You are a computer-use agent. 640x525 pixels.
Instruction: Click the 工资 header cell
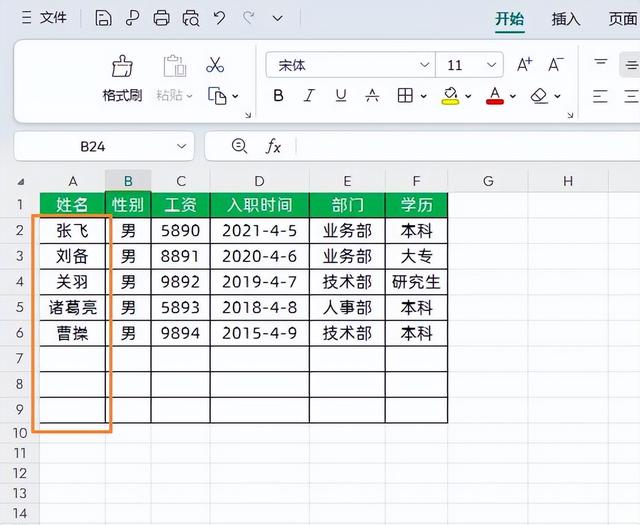[180, 205]
